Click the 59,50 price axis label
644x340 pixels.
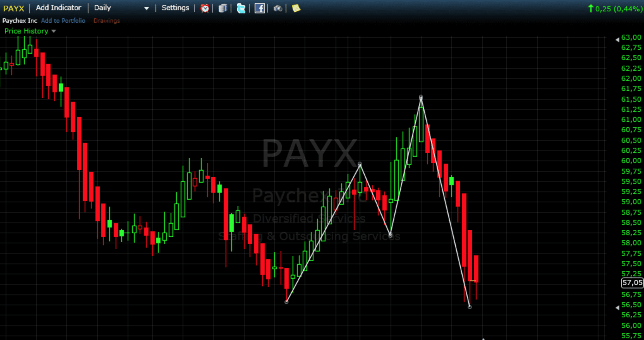[x=631, y=181]
